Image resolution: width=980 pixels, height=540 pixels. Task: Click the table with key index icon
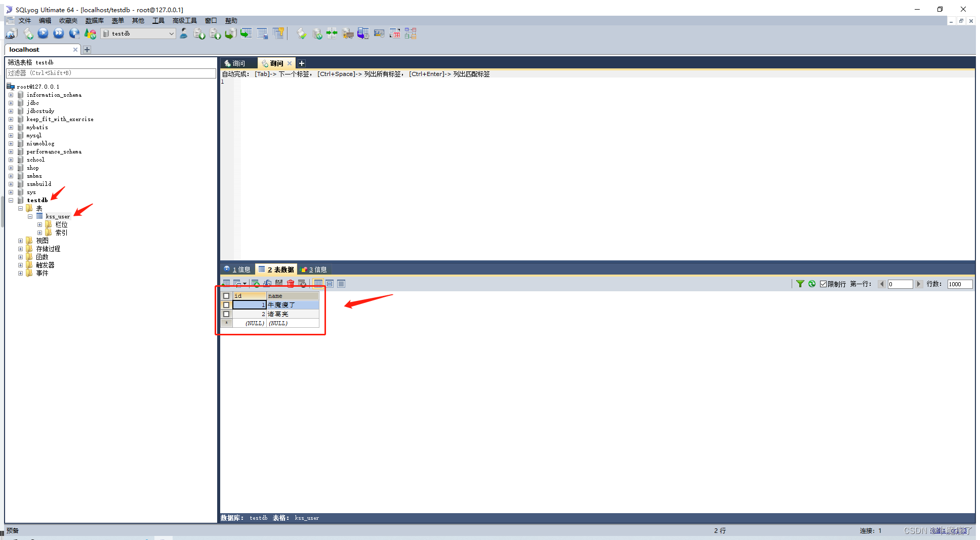tap(278, 33)
